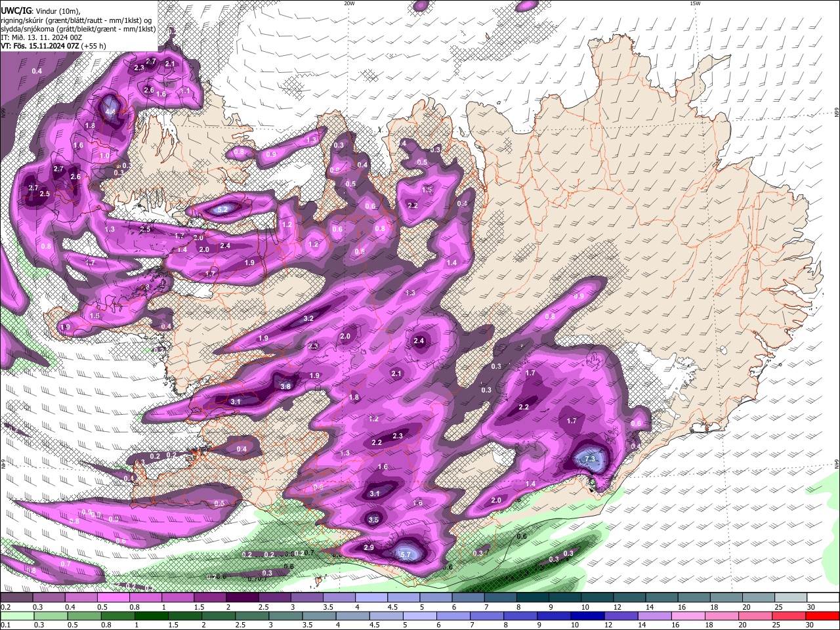Viewport: 840px width, 630px height.
Task: Click the 4.4 value in the northwest snow cell
Action: coord(110,112)
